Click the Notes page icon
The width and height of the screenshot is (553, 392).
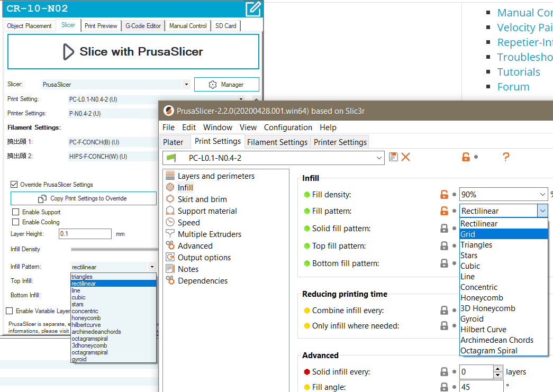tap(170, 269)
